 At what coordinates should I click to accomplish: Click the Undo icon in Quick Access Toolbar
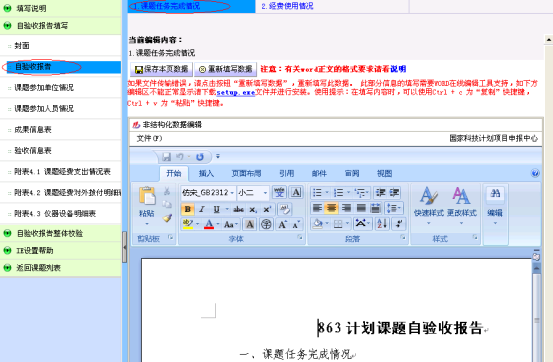(x=180, y=157)
